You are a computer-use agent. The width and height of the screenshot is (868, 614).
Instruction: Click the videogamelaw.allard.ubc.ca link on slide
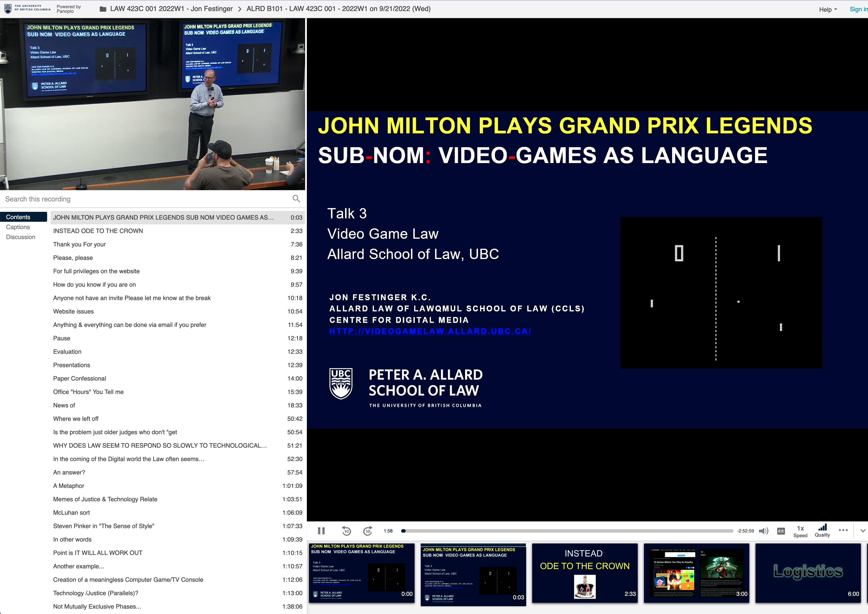click(430, 331)
